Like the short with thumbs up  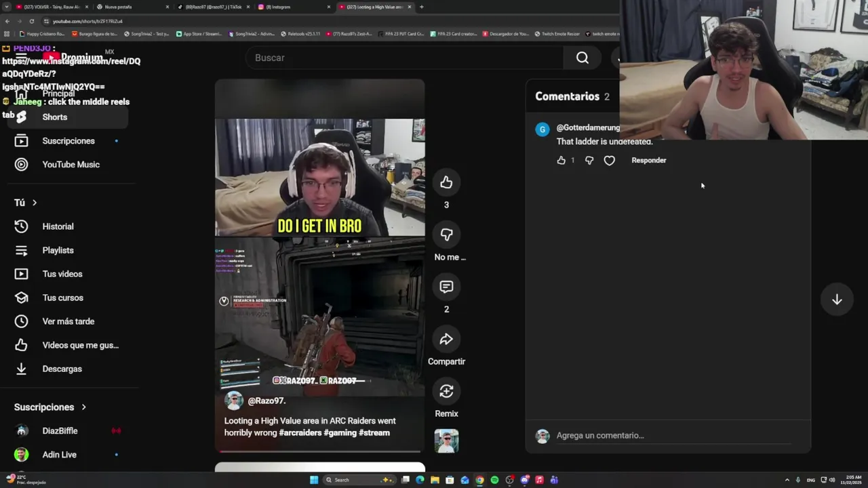pos(446,182)
